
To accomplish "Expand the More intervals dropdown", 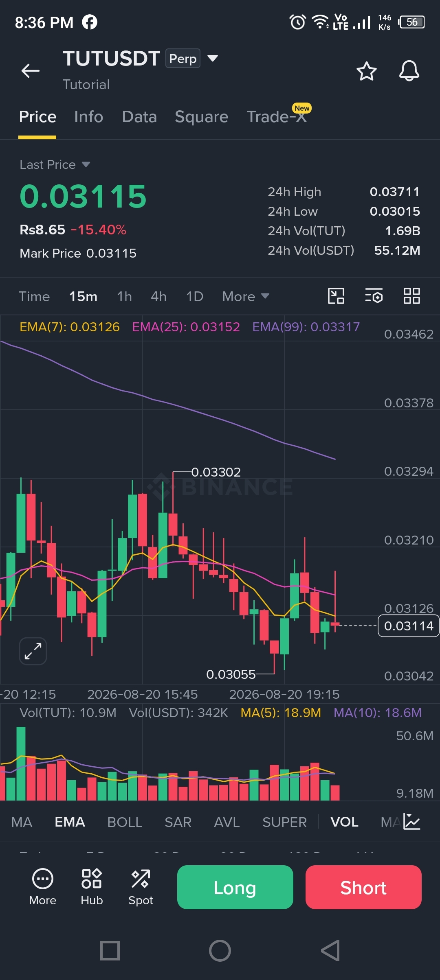I will tap(246, 296).
